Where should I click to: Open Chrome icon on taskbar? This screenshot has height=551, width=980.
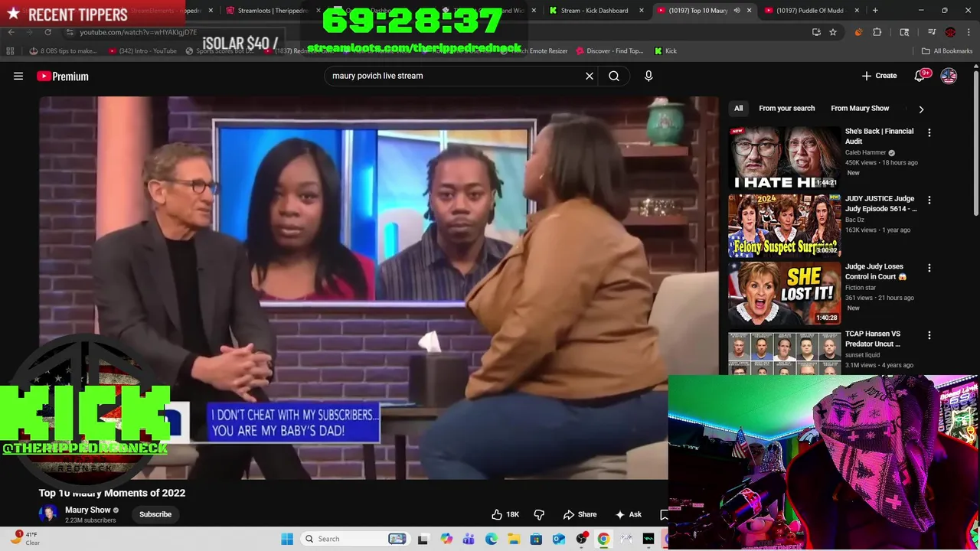tap(603, 539)
